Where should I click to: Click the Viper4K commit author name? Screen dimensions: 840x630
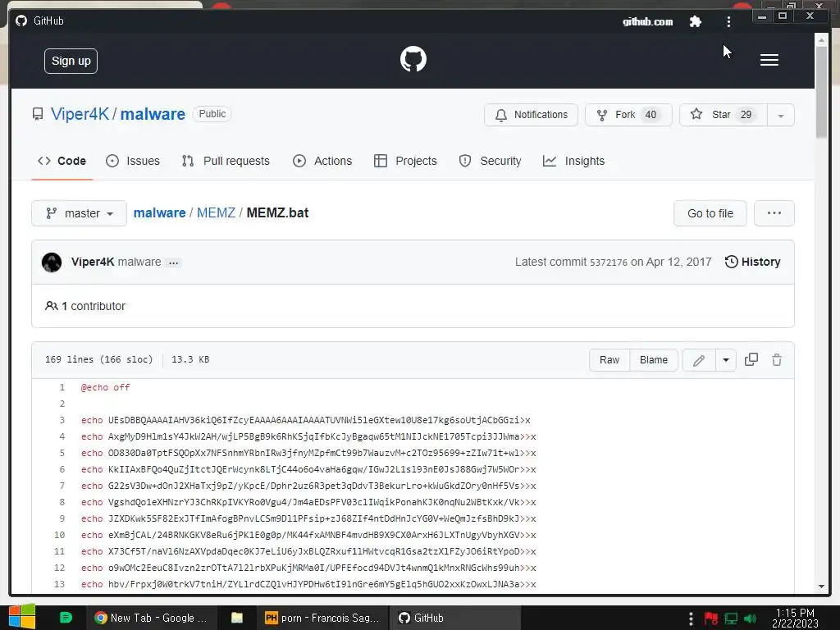93,262
